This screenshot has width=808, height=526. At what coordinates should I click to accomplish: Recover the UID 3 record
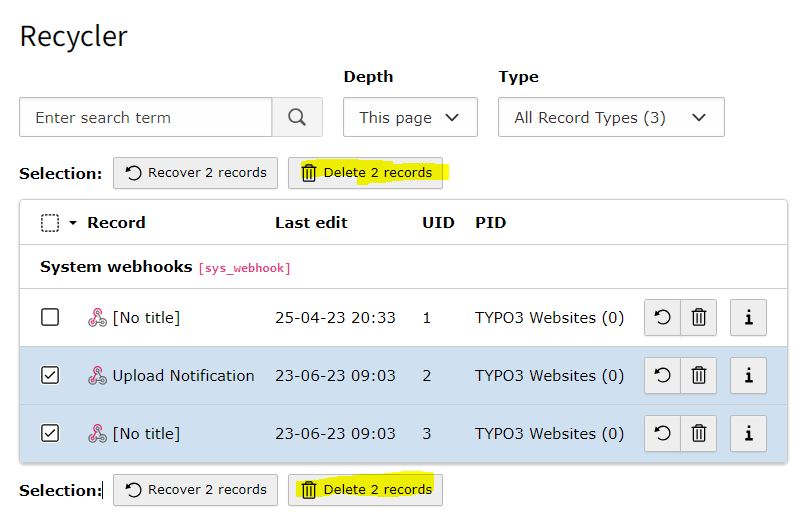pos(662,434)
